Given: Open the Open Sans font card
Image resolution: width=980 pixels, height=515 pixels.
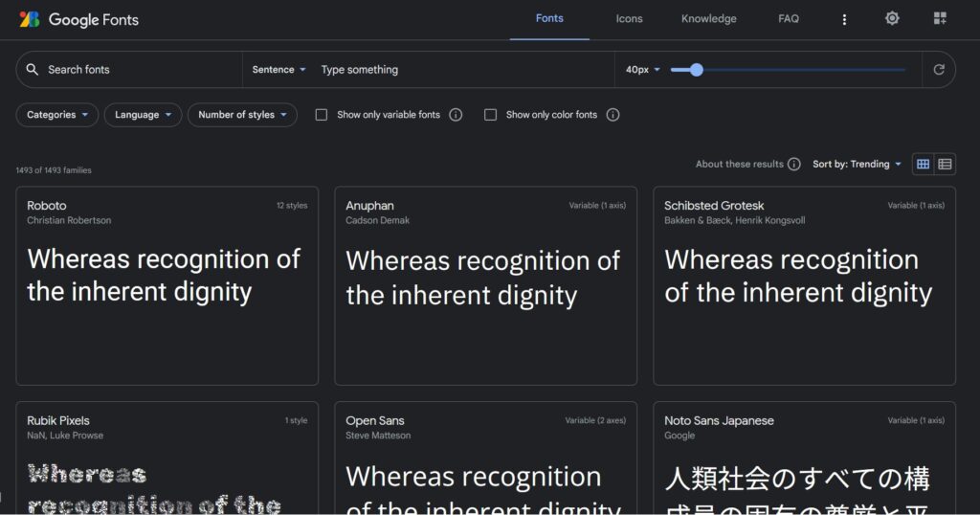Looking at the screenshot, I should pos(485,459).
